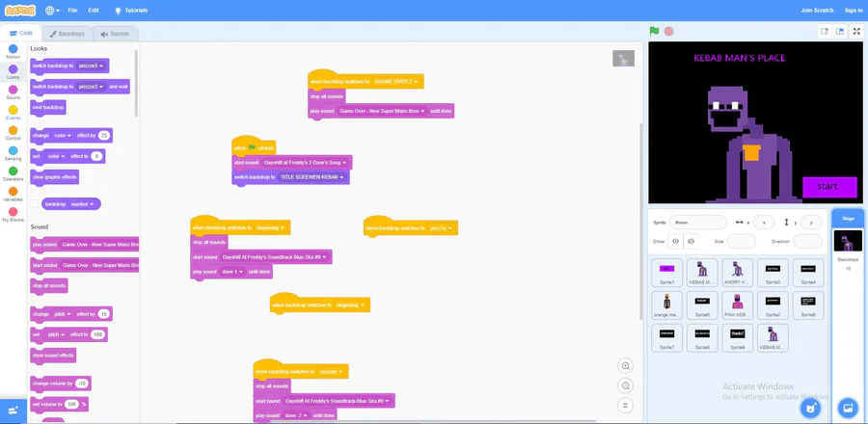Click the Choose a Backdrop button

(x=848, y=409)
